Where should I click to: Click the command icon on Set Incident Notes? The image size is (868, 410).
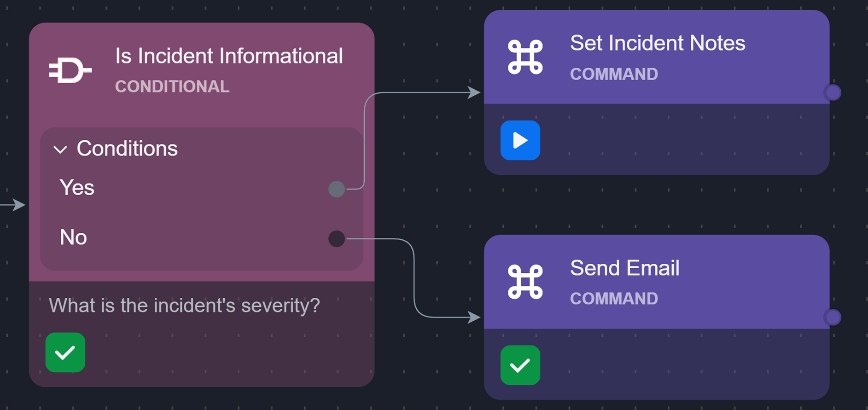coord(525,57)
